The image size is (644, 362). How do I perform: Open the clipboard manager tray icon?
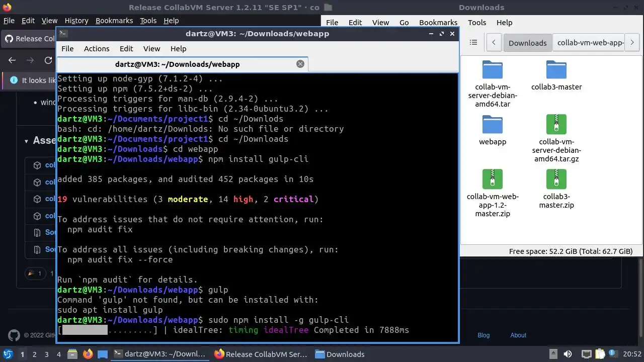601,354
